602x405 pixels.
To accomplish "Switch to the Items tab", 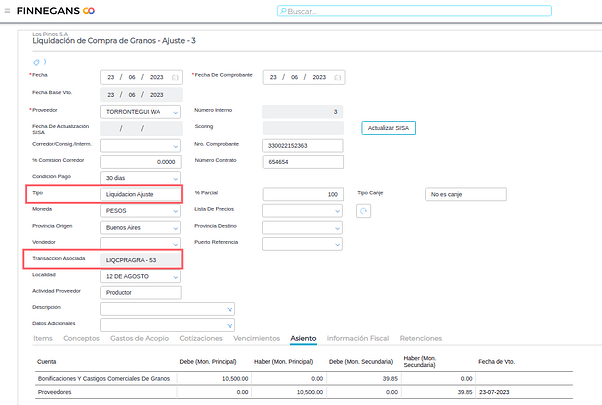I will (43, 338).
